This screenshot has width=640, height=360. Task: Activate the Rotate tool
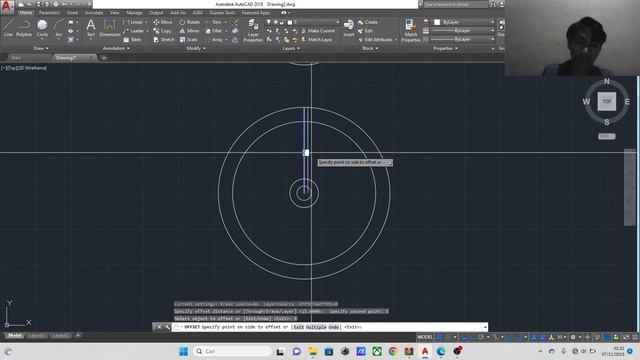[x=190, y=22]
